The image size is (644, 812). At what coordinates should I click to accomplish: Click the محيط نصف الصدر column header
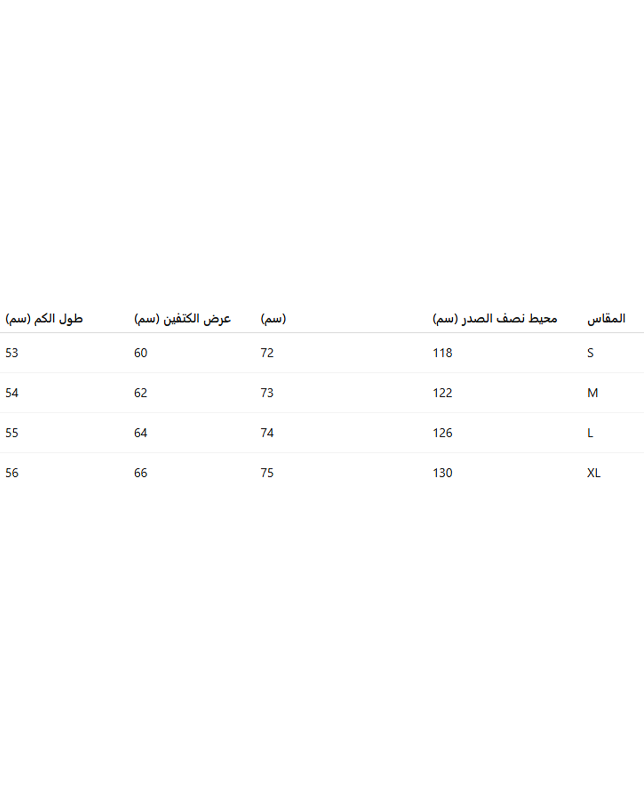[x=494, y=319]
